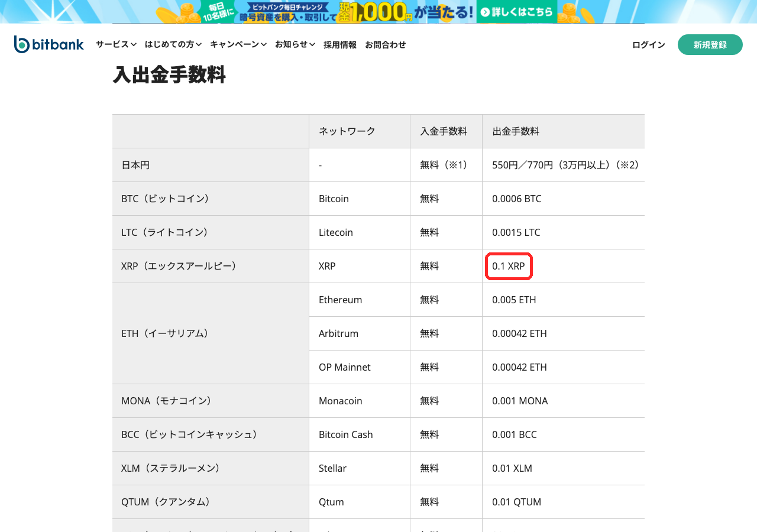Go to 採用情報 page
This screenshot has height=532, width=757.
[340, 45]
